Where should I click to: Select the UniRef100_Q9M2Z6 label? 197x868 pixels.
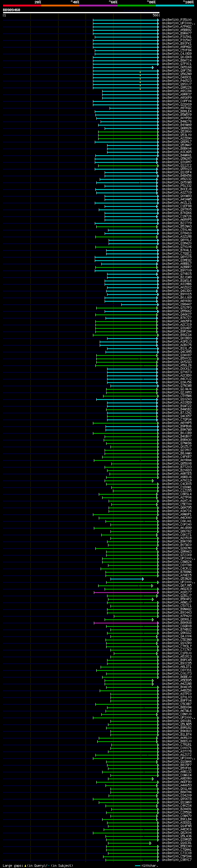(176, 88)
